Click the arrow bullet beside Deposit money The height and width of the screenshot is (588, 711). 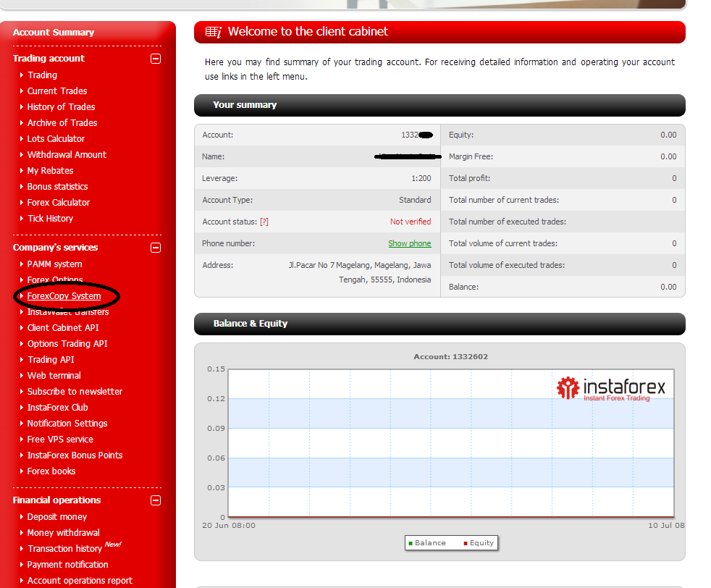coord(21,516)
